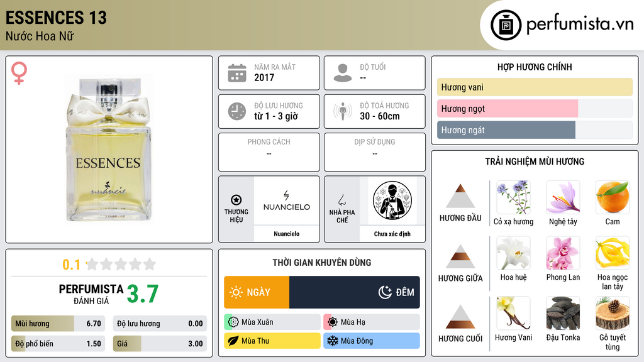Choose the Mùa Thu season tile
644x362 pixels.
coord(272,341)
